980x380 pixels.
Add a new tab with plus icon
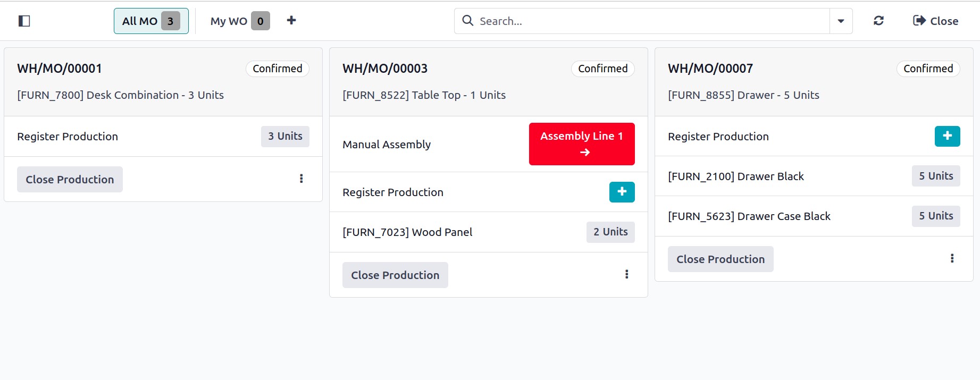click(291, 20)
